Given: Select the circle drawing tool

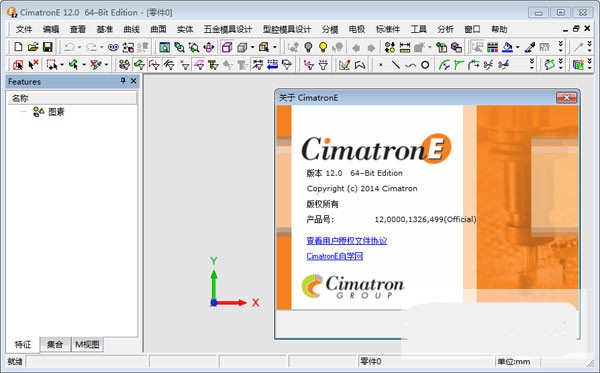Looking at the screenshot, I should [x=425, y=65].
